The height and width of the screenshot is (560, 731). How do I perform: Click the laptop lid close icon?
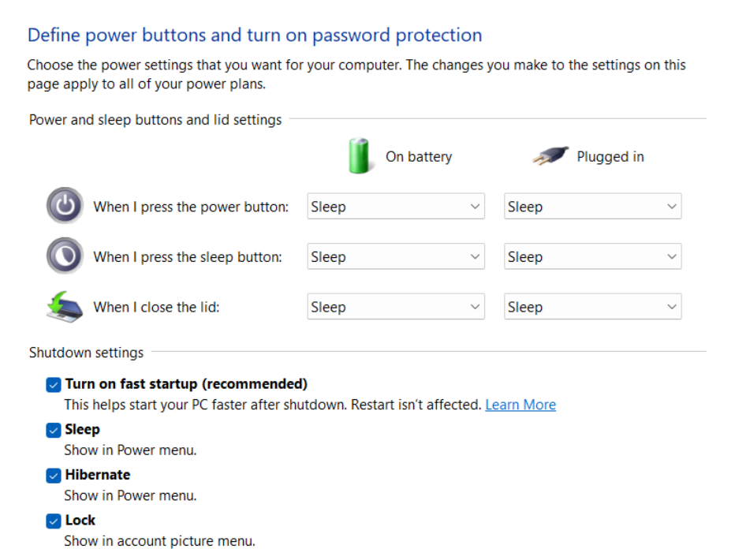pos(65,307)
